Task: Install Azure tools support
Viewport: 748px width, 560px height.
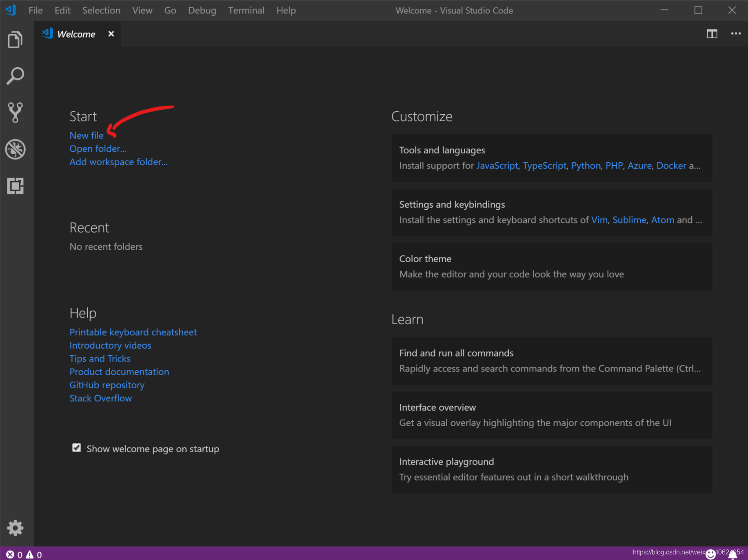Action: coord(639,166)
